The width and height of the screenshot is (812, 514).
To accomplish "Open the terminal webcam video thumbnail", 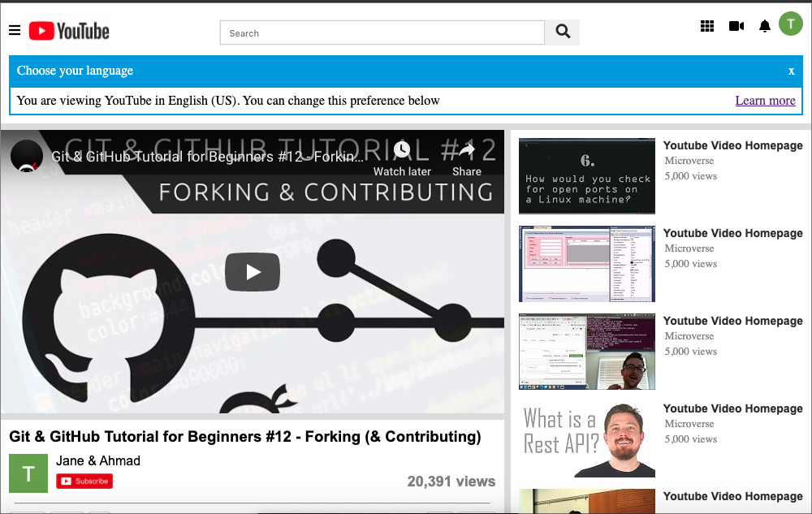I will pyautogui.click(x=587, y=352).
